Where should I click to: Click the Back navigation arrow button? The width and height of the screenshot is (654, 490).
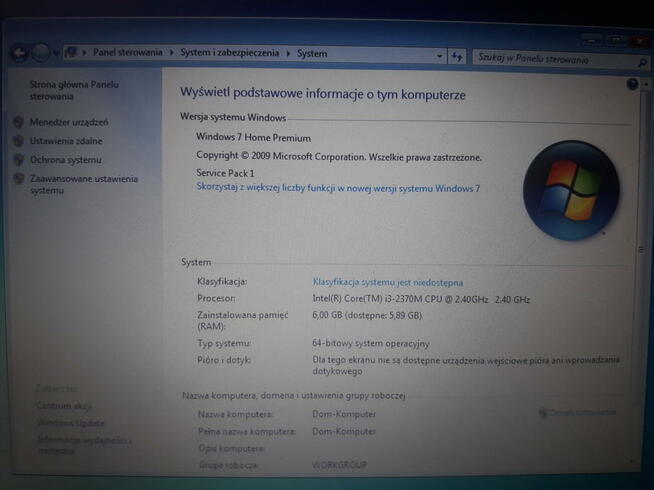[19, 53]
